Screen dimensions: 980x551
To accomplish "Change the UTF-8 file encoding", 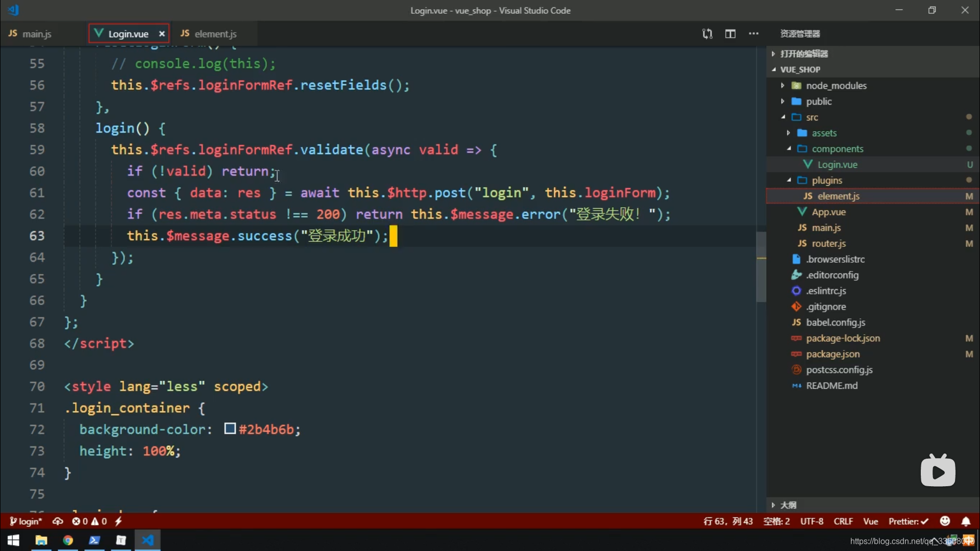I will [812, 521].
